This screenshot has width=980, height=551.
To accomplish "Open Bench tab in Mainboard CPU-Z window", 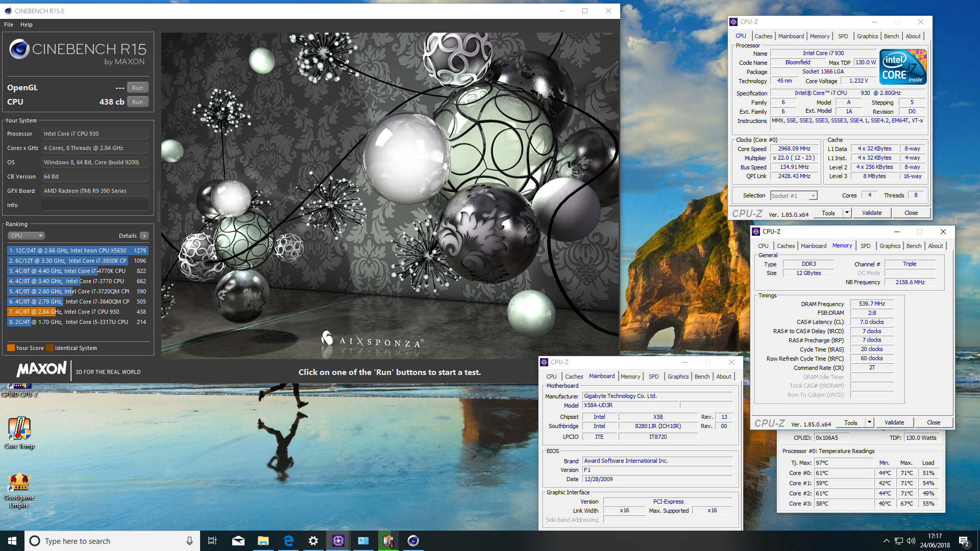I will (702, 377).
